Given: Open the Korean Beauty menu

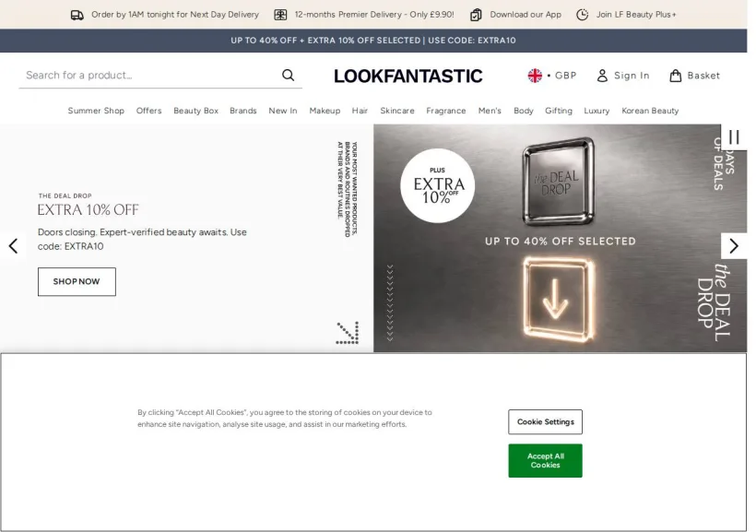Looking at the screenshot, I should [650, 111].
